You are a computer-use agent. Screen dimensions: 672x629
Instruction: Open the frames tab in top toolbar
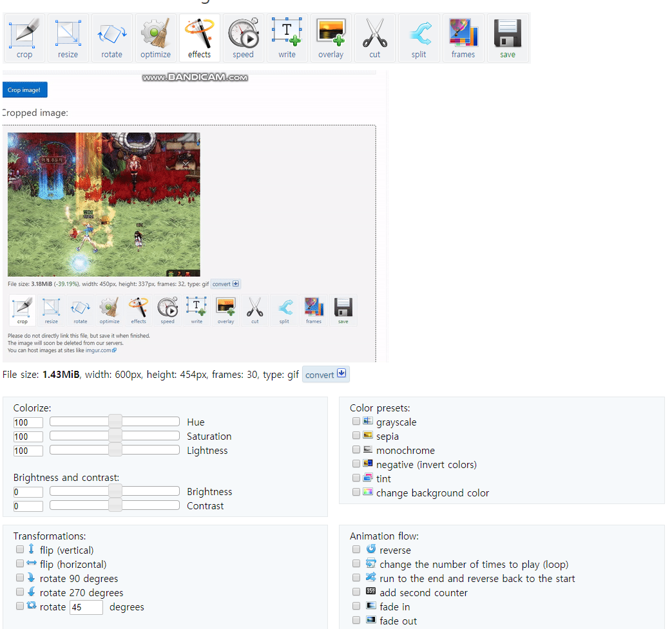[463, 38]
